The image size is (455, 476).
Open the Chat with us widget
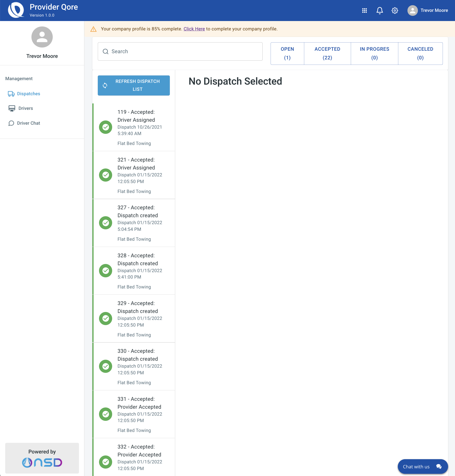pyautogui.click(x=423, y=467)
